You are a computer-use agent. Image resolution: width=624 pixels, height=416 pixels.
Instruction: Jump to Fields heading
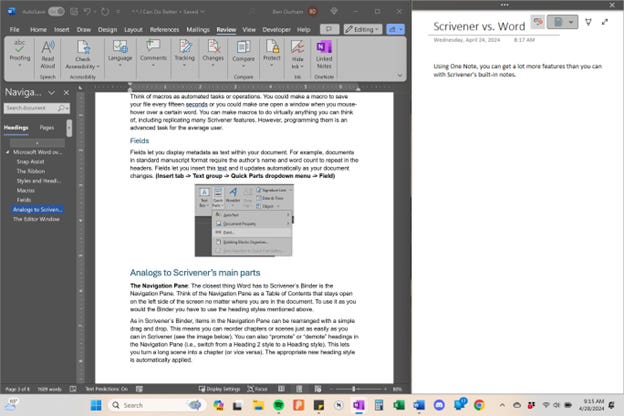pos(23,200)
